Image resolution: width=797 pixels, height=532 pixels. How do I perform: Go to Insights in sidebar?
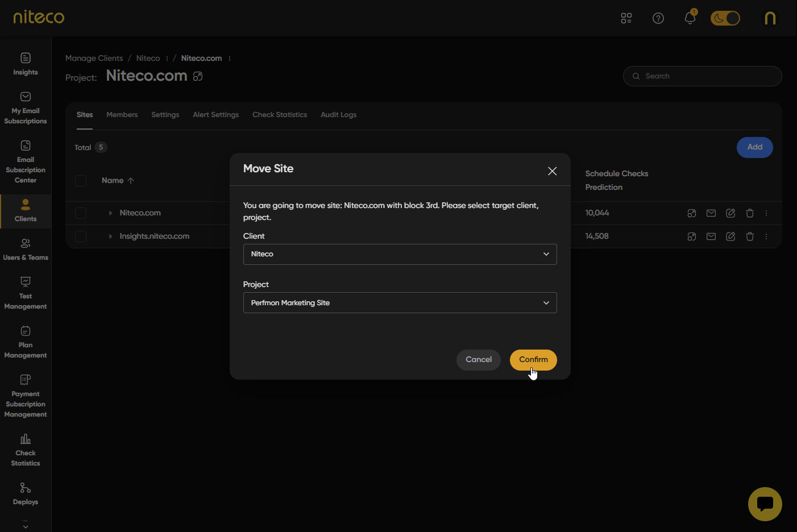tap(26, 64)
